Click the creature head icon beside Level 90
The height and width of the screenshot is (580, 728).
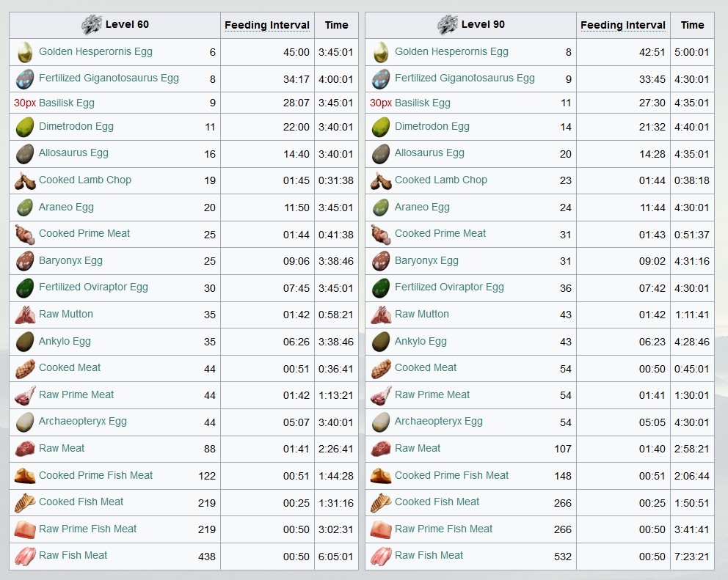(x=448, y=25)
